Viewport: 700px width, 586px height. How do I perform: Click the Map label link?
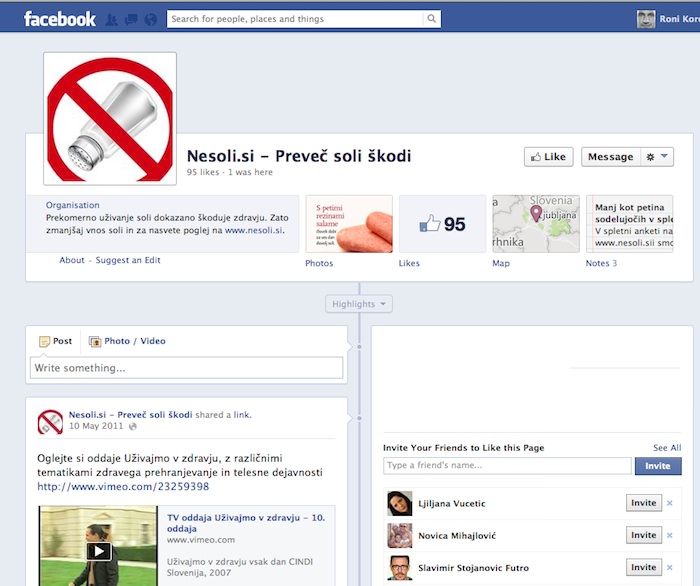pos(501,263)
